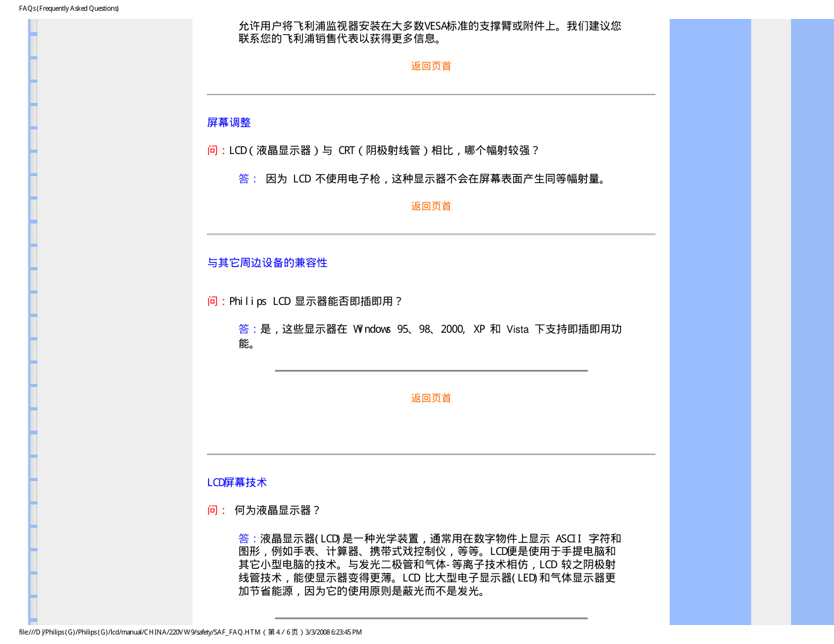Click the short divider above the third 返回页首

431,371
